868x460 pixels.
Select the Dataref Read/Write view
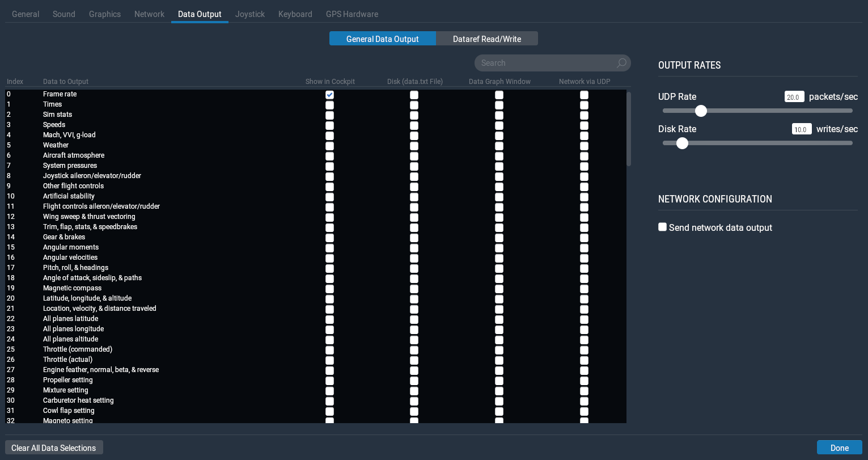click(x=486, y=39)
